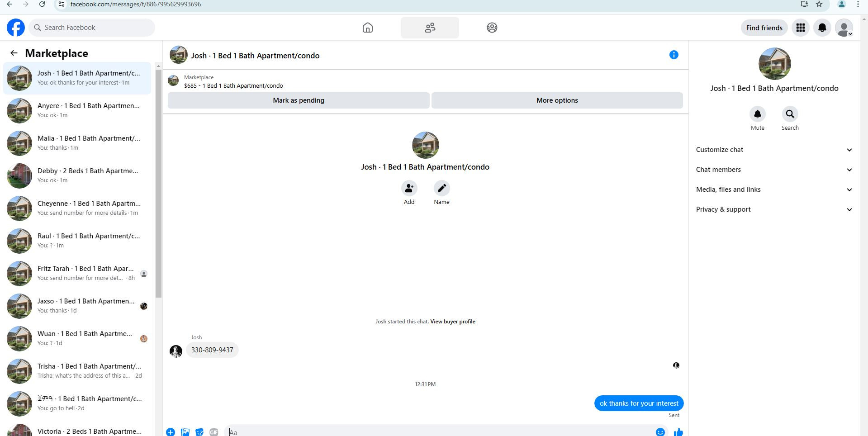Expand Chat members section
868x436 pixels.
(774, 170)
